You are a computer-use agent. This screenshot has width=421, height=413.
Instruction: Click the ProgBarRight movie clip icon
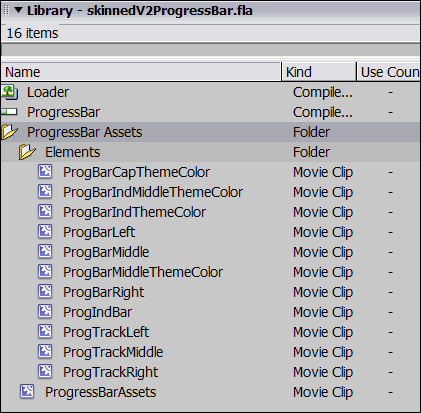(x=45, y=292)
